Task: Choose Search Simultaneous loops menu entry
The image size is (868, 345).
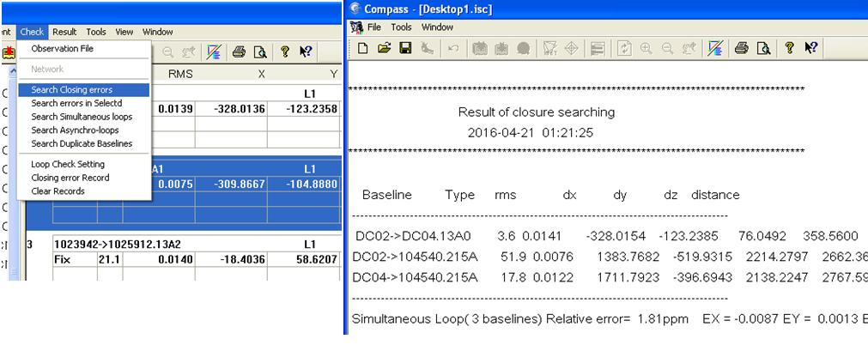Action: point(82,117)
